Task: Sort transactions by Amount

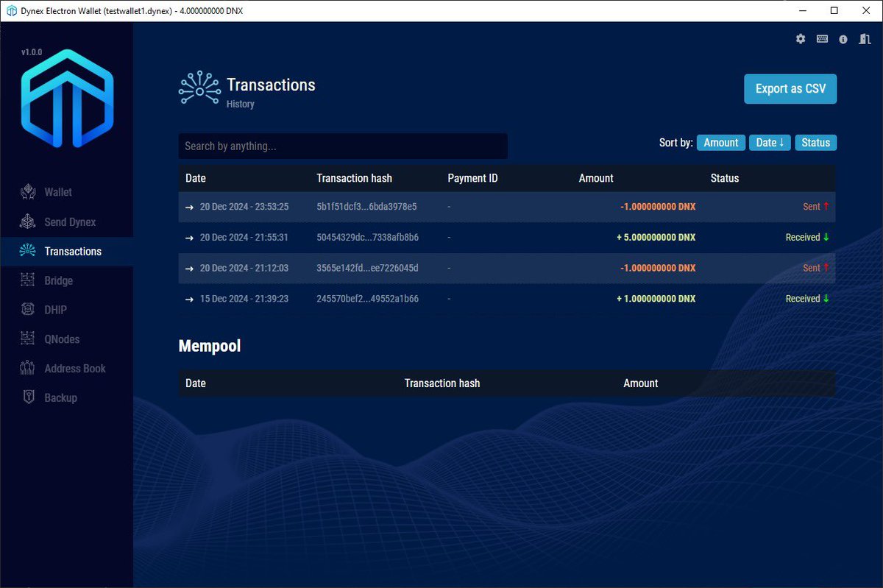Action: (x=720, y=143)
